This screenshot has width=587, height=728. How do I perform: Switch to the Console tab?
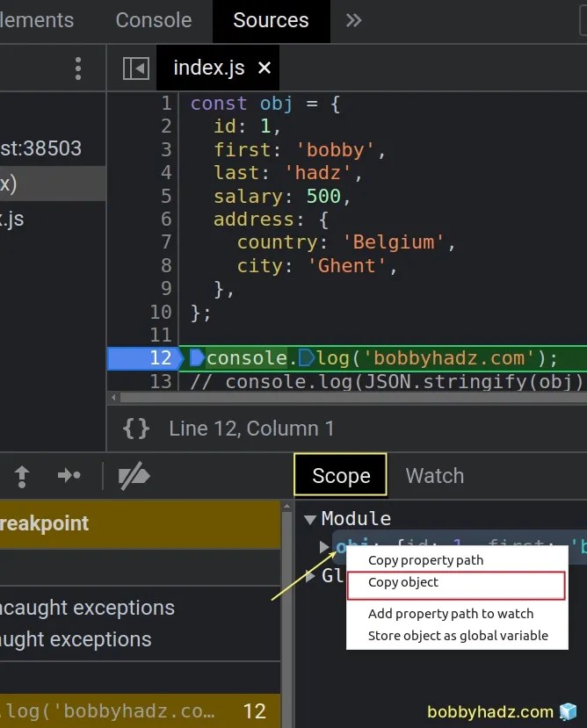[154, 20]
